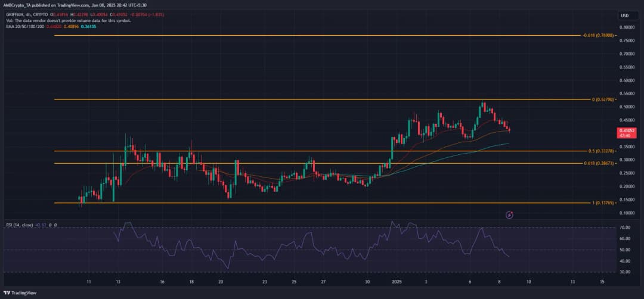
Task: Click the first small icon after RSI value
Action: [x=49, y=225]
